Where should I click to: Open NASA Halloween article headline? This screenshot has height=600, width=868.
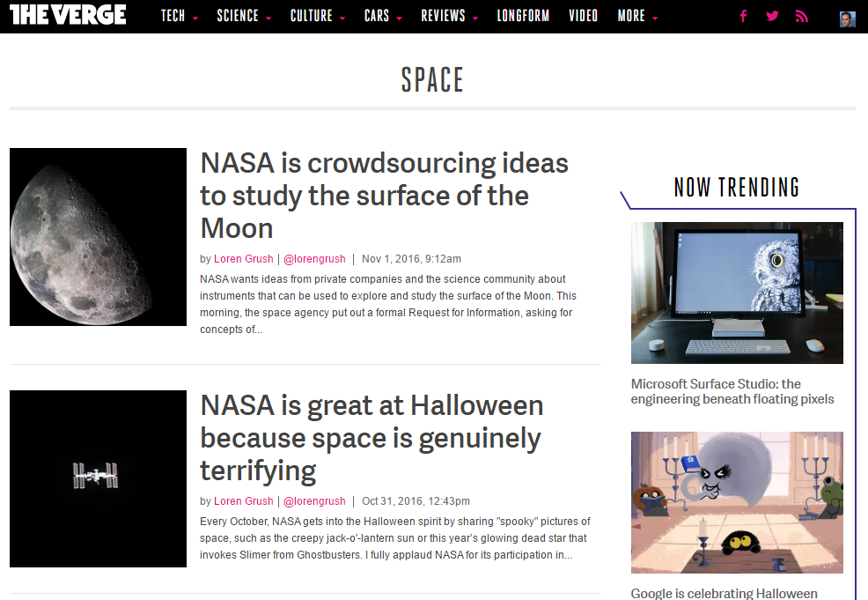coord(371,438)
